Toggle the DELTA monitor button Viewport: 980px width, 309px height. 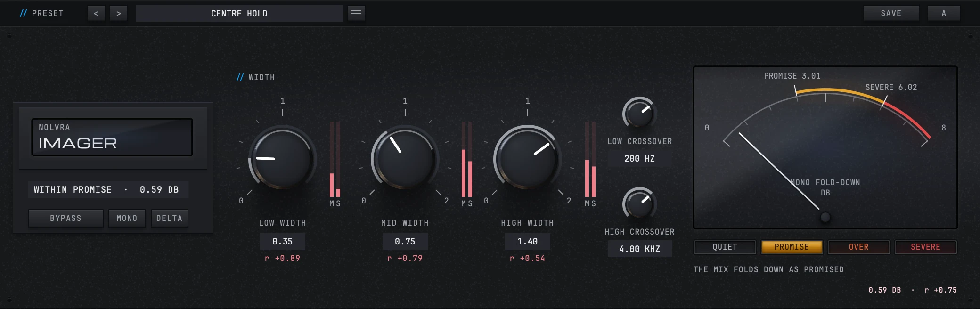pos(170,219)
